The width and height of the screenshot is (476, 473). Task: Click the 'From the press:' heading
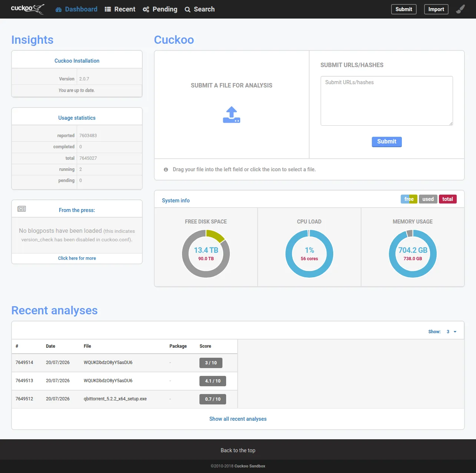(77, 210)
